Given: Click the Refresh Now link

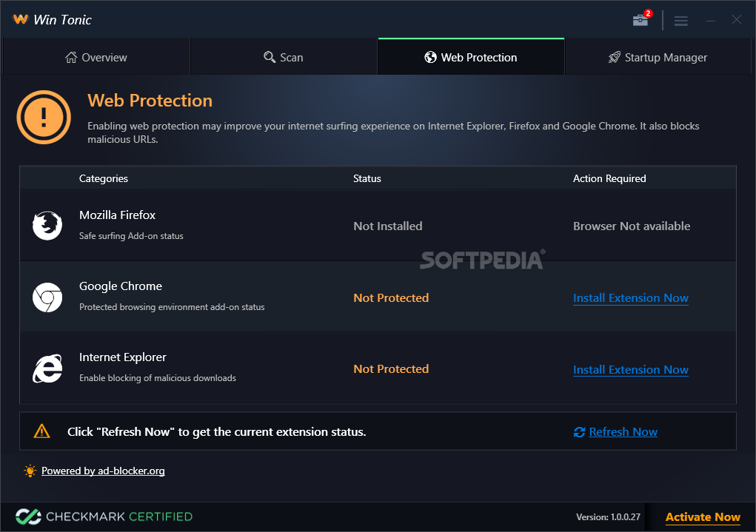Looking at the screenshot, I should point(623,432).
